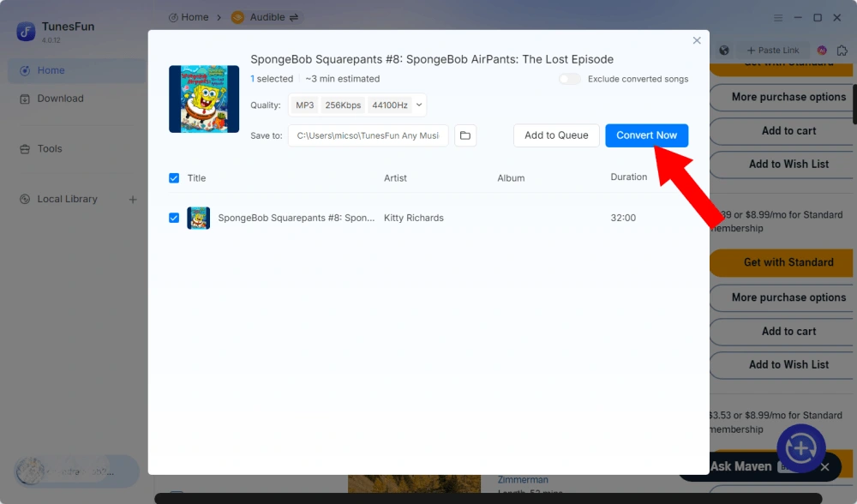
Task: Click the Home breadcrumb
Action: pos(189,17)
